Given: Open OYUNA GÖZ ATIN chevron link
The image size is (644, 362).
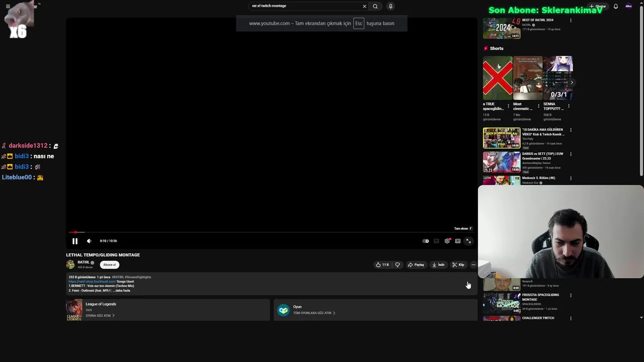Looking at the screenshot, I should pos(100,316).
